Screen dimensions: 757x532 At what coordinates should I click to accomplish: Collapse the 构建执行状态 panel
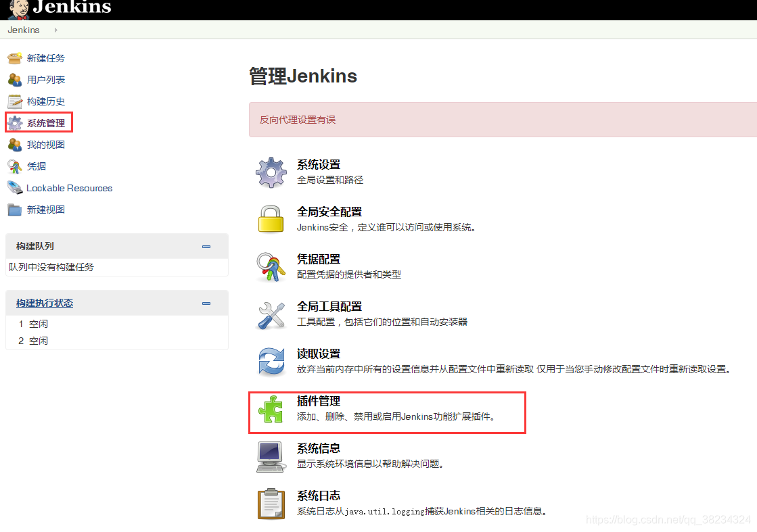206,304
